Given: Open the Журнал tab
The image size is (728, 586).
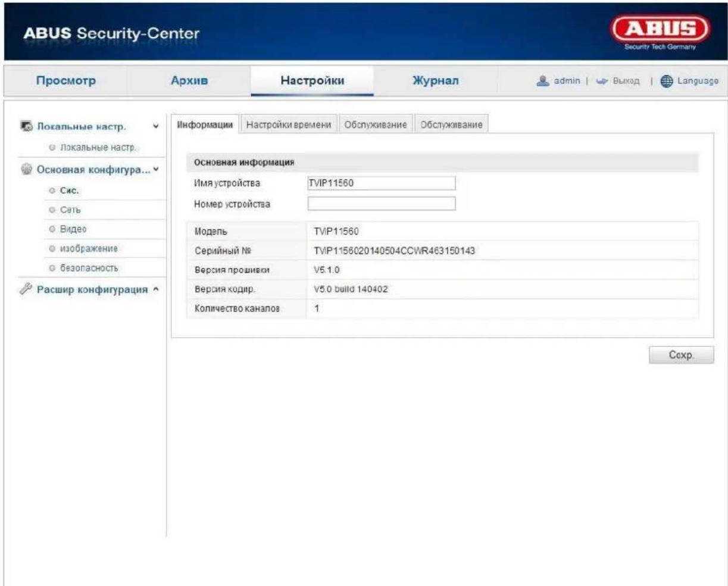Looking at the screenshot, I should [x=436, y=81].
